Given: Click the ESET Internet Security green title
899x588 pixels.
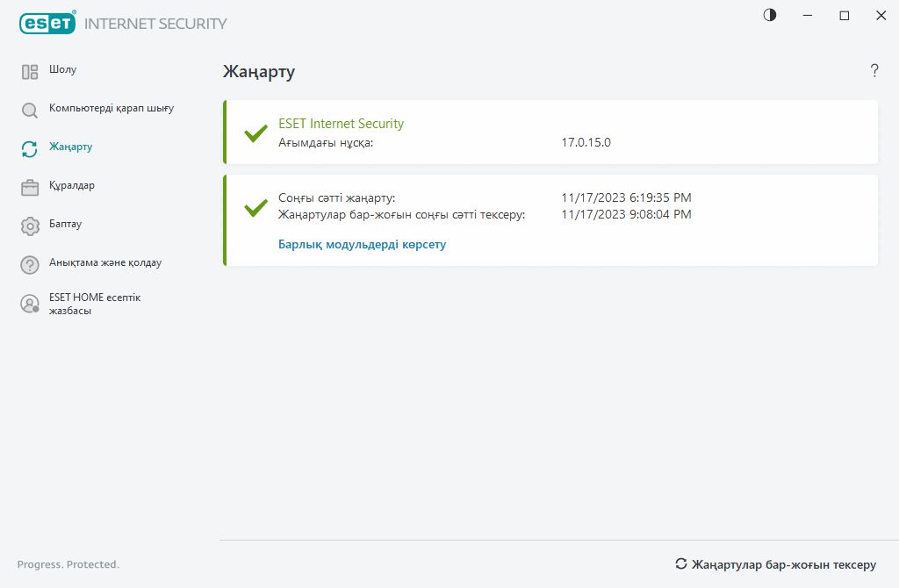Looking at the screenshot, I should [x=341, y=124].
